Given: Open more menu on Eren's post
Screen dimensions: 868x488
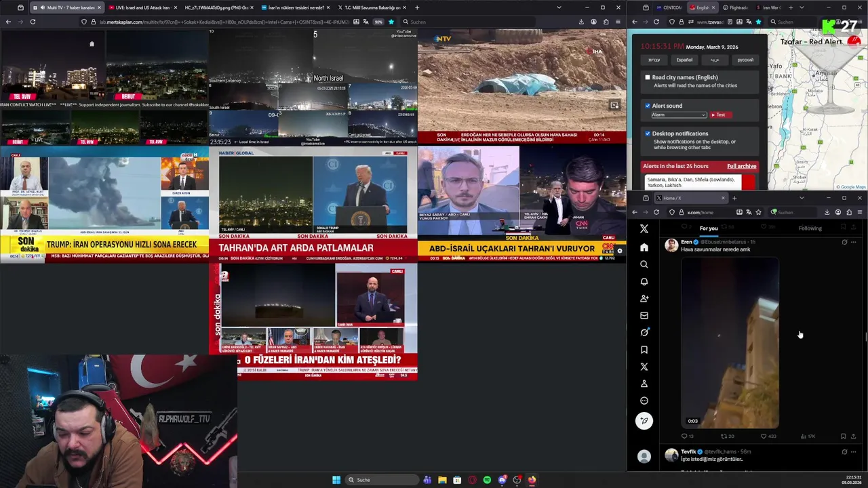Looking at the screenshot, I should 853,242.
